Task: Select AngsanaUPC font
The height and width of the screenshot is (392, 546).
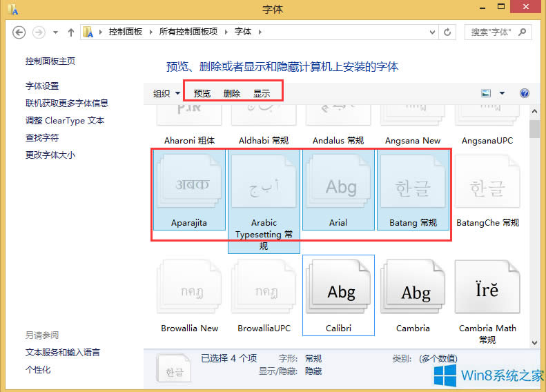Action: (487, 126)
